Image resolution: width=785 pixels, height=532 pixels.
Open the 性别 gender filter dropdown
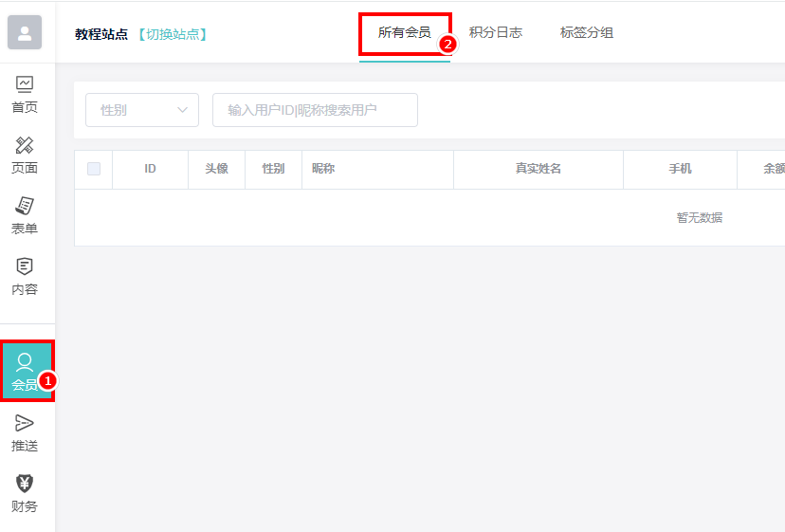pyautogui.click(x=142, y=110)
